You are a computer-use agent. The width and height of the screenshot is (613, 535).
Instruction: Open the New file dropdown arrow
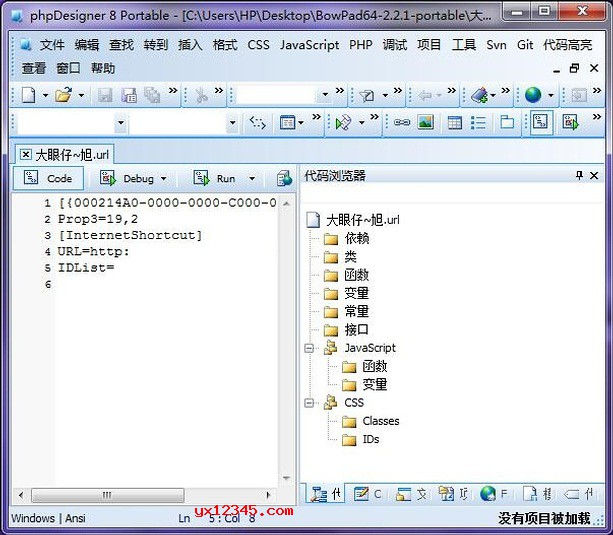(x=45, y=95)
